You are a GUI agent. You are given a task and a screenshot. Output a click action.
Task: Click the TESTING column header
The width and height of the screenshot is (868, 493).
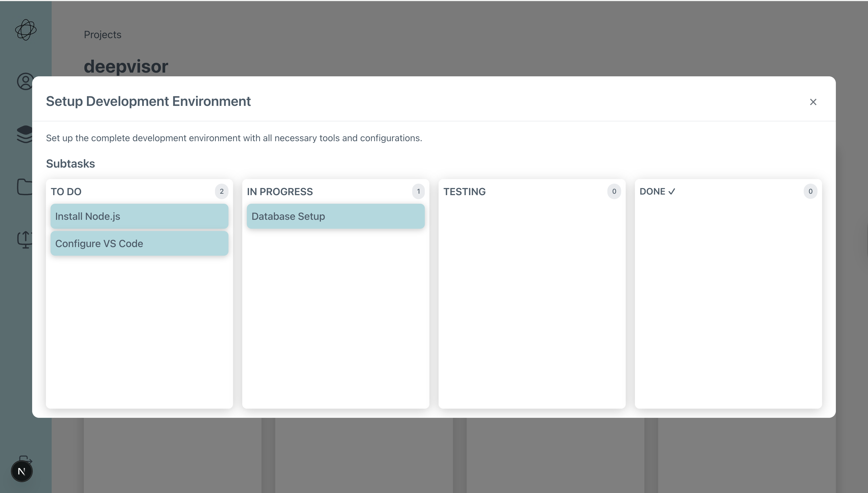click(x=464, y=192)
